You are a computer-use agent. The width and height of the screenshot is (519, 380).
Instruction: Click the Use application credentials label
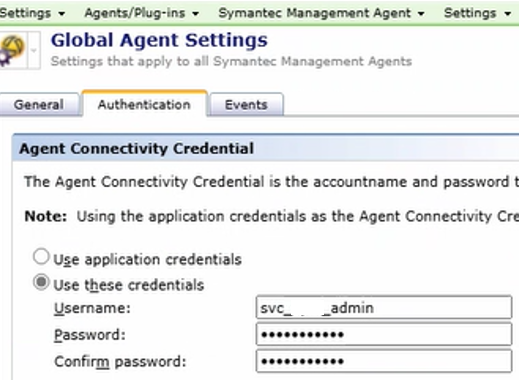(147, 259)
